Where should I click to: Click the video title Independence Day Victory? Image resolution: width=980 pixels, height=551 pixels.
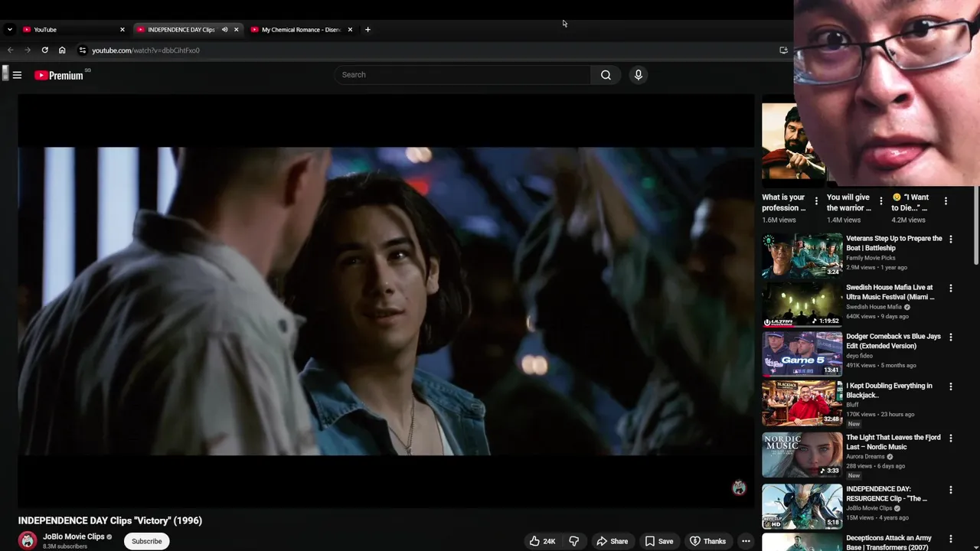110,520
